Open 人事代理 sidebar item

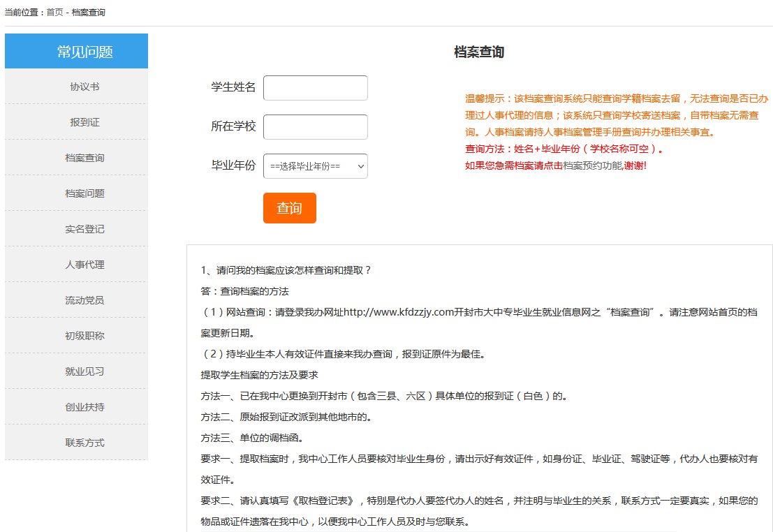pyautogui.click(x=84, y=265)
